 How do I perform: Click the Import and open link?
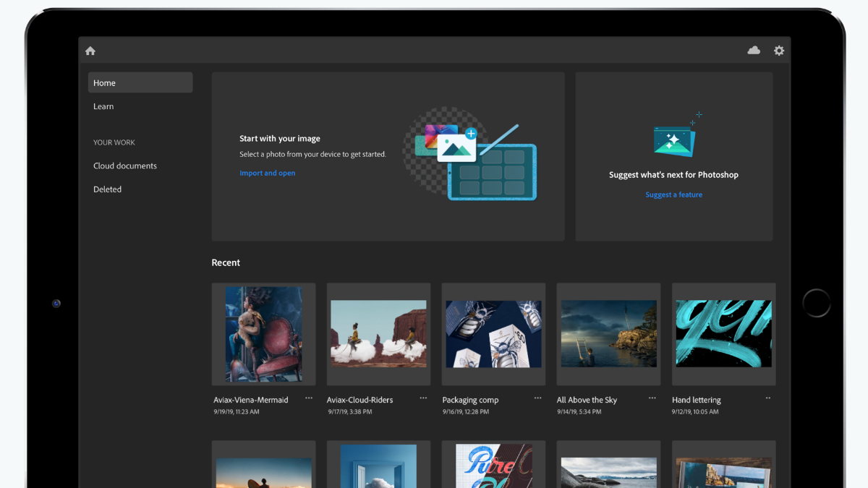click(x=268, y=173)
